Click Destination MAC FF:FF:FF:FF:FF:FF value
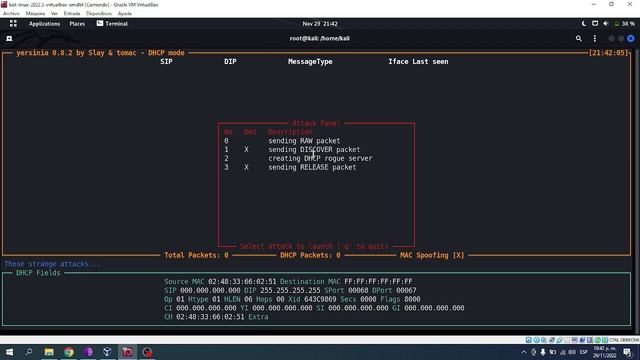The height and width of the screenshot is (360, 640). coord(378,282)
